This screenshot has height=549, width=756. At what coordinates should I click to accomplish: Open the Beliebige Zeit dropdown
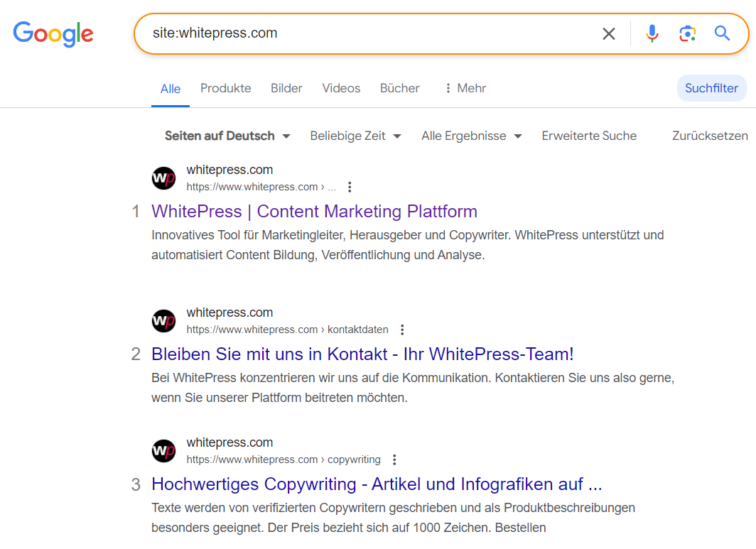[355, 136]
